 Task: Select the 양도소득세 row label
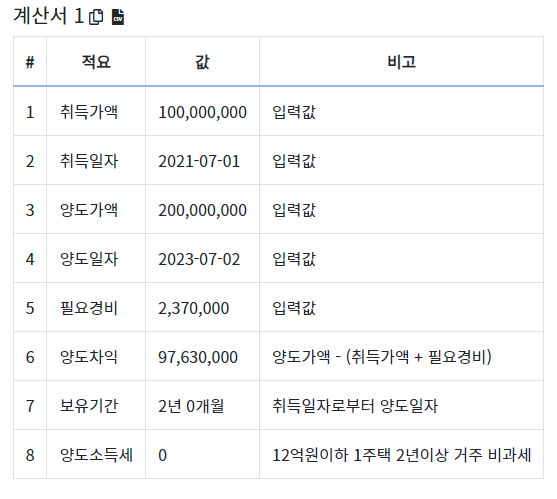click(96, 455)
